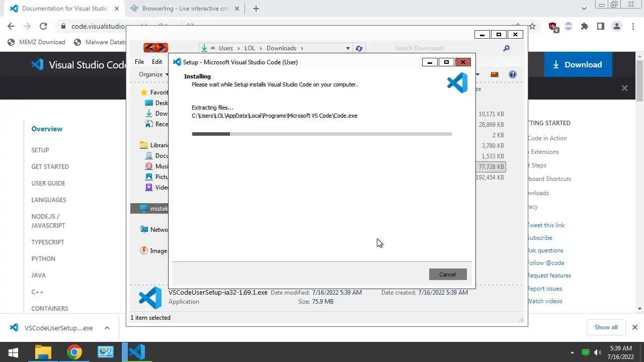Select the 28,869 KB file row
This screenshot has width=644, height=362.
(x=491, y=125)
